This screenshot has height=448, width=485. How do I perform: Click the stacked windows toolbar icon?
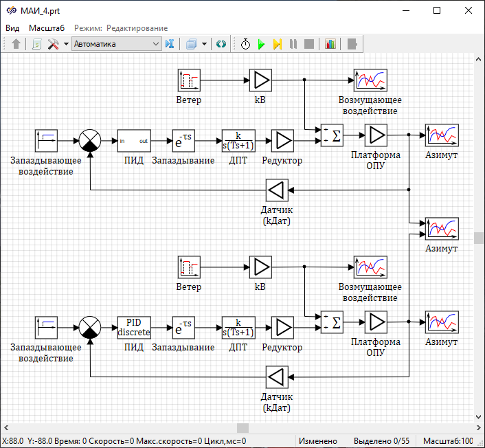tap(192, 44)
